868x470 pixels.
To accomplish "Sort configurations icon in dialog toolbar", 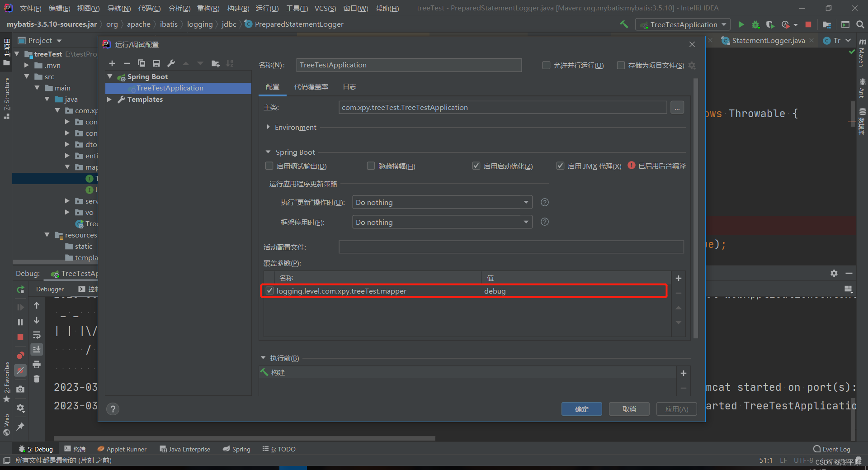I will [230, 63].
